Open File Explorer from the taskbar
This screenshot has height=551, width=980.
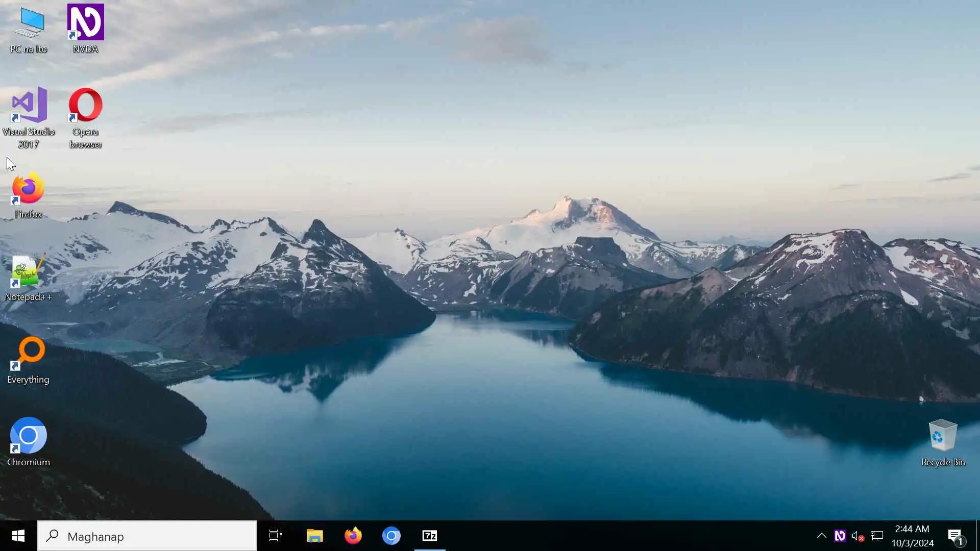click(x=314, y=536)
